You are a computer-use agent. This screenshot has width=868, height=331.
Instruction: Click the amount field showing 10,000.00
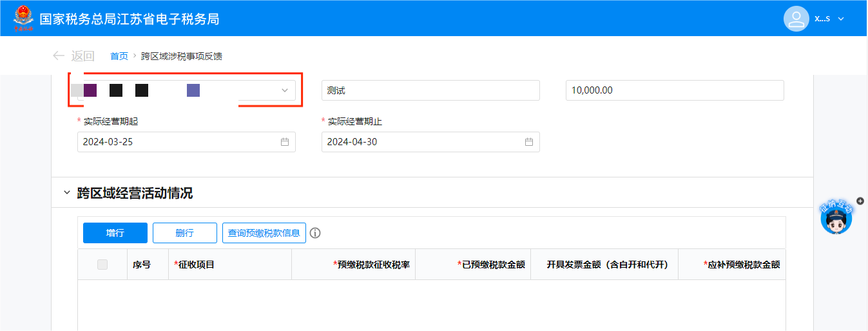pos(674,90)
